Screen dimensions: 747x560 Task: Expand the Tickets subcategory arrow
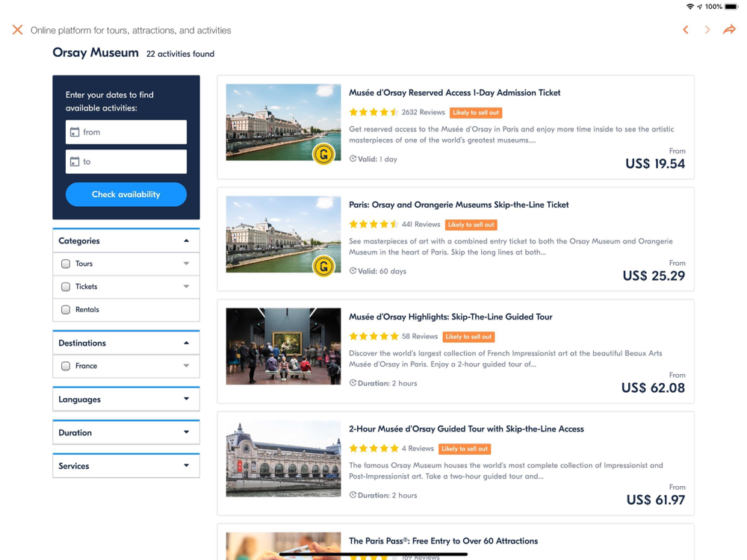pyautogui.click(x=186, y=286)
